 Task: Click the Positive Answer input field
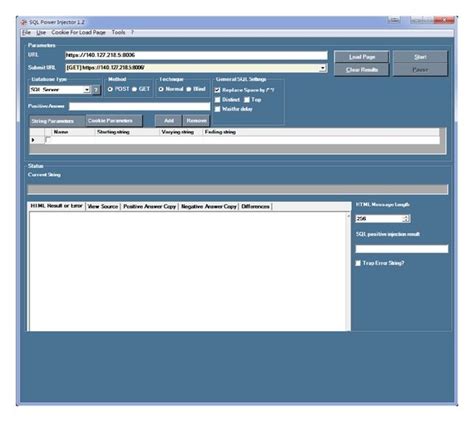click(x=139, y=106)
